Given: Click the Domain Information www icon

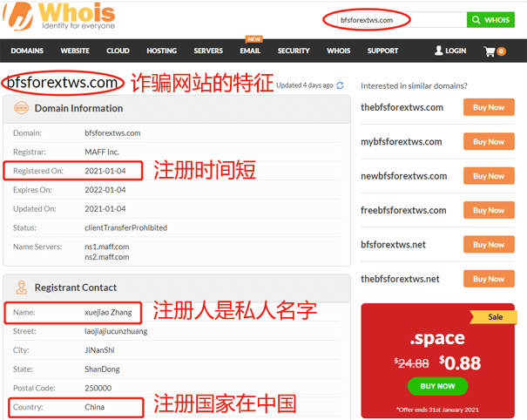Looking at the screenshot, I should pyautogui.click(x=21, y=108).
